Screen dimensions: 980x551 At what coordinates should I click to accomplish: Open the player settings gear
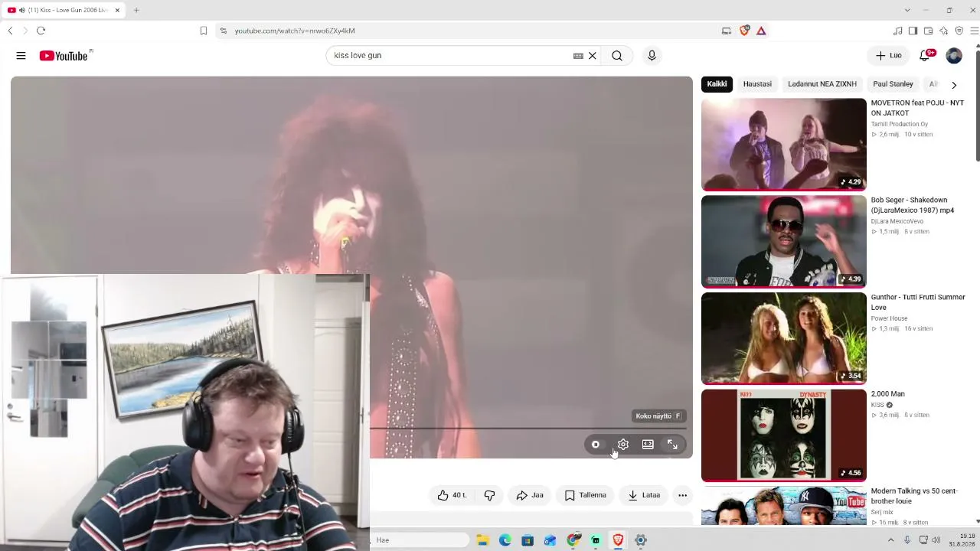pyautogui.click(x=623, y=445)
